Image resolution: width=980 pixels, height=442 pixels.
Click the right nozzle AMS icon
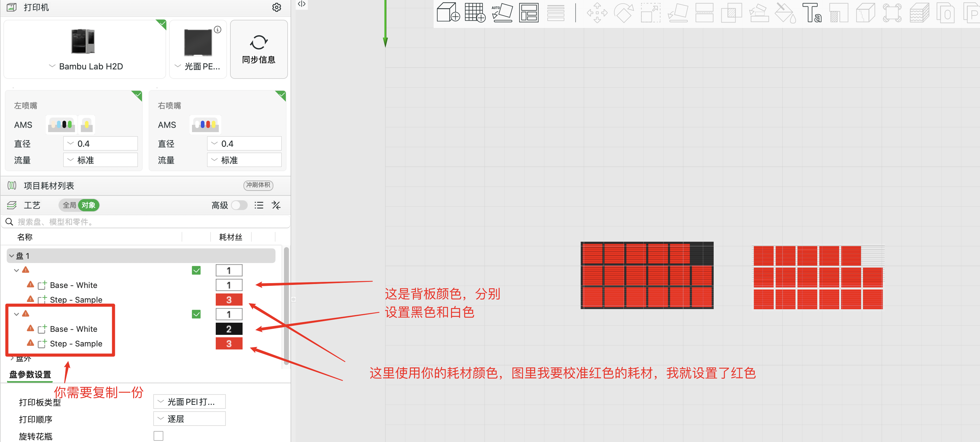(x=205, y=125)
